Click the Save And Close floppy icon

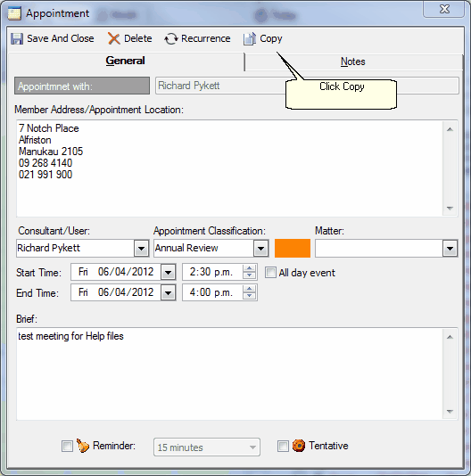(17, 39)
